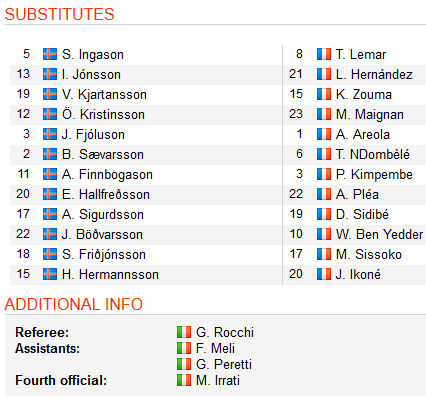
Task: Select substitute M. Maignan
Action: [x=355, y=114]
